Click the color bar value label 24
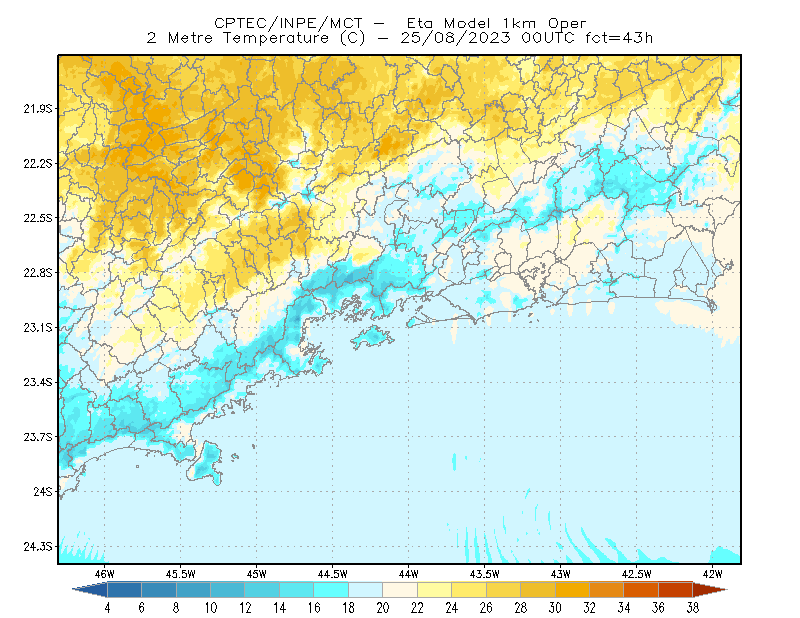Image resolution: width=800 pixels, height=618 pixels. 452,608
